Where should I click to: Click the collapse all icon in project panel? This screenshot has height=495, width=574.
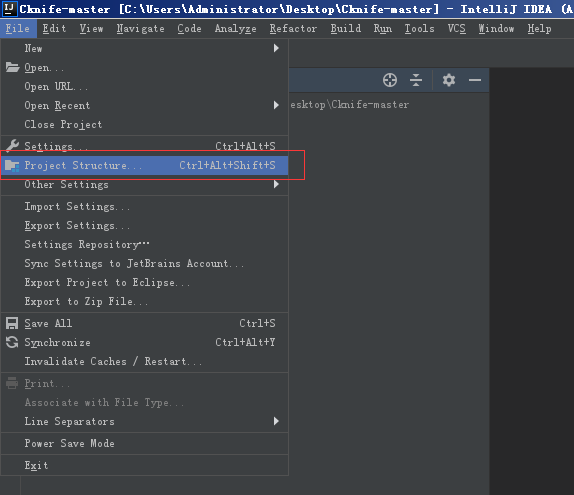pos(416,80)
